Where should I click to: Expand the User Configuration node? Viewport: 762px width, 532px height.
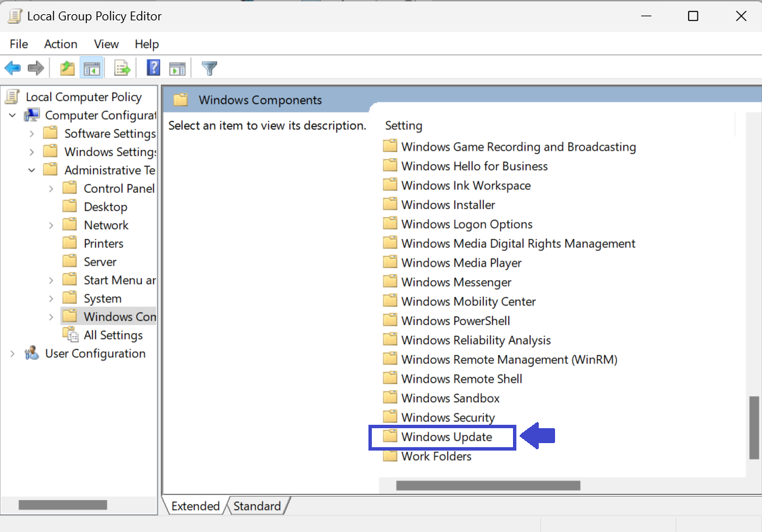pyautogui.click(x=13, y=354)
